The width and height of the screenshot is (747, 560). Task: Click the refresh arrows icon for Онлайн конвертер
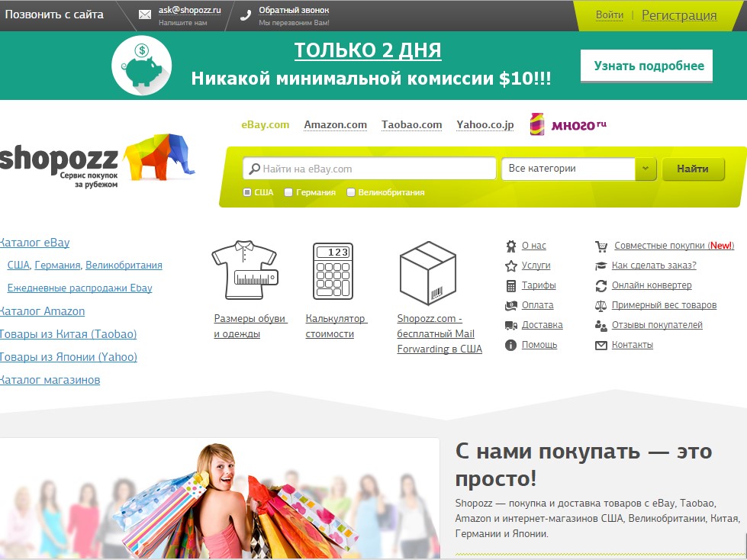(x=600, y=285)
